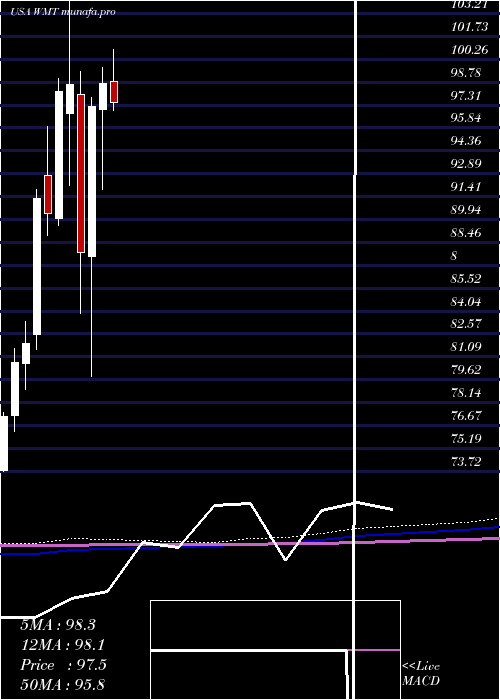
Task: Click the '5MA : 98.3' indicator text
Action: point(58,625)
